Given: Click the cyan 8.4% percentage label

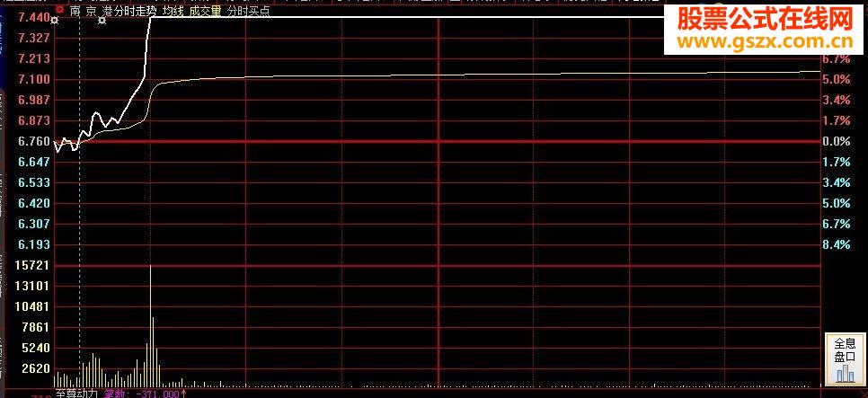Looking at the screenshot, I should click(x=836, y=244).
